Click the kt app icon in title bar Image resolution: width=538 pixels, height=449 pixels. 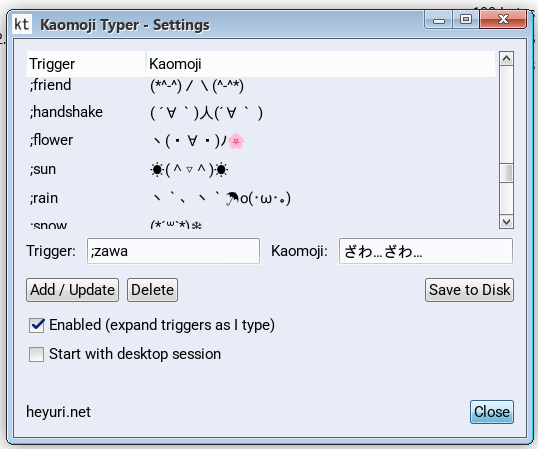point(22,24)
